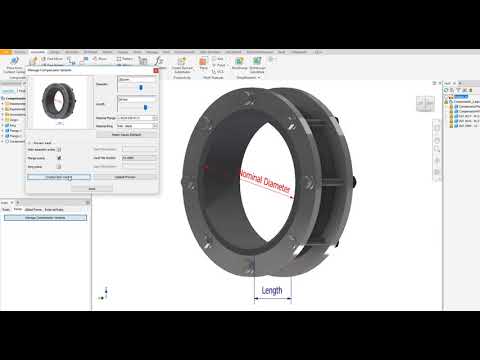
Task: Switch to the Rules tab in iLogic panel
Action: (x=6, y=210)
